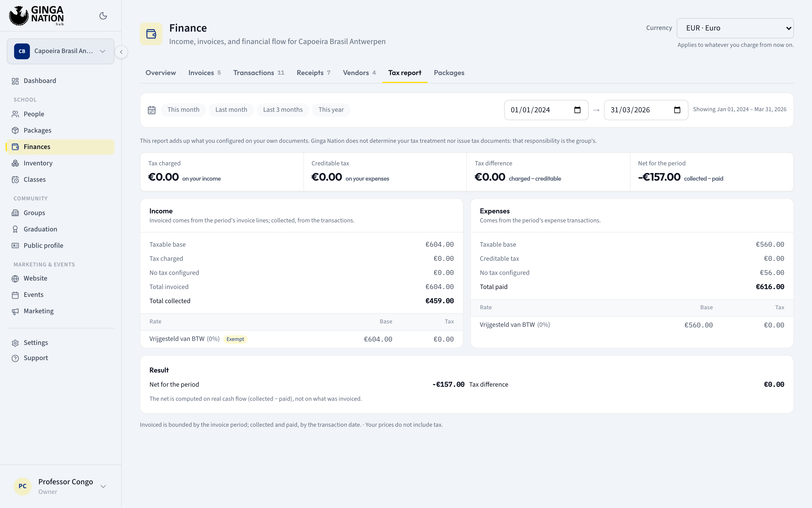Click the Total collected €459.00 value
The height and width of the screenshot is (508, 812).
440,301
